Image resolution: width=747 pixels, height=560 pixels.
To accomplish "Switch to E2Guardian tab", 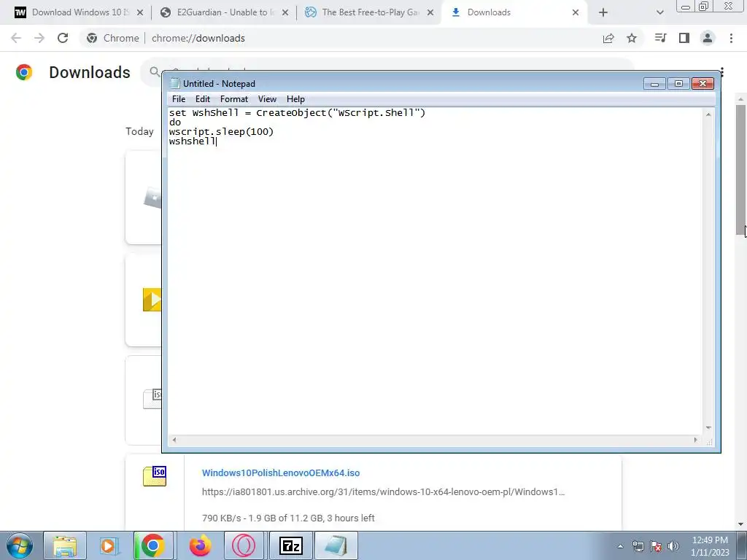I will (x=224, y=12).
